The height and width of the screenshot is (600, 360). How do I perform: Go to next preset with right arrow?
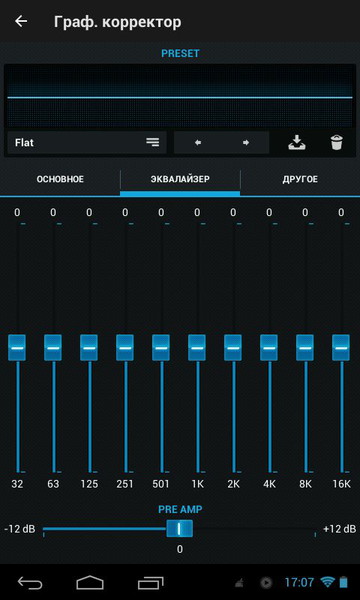pos(246,143)
